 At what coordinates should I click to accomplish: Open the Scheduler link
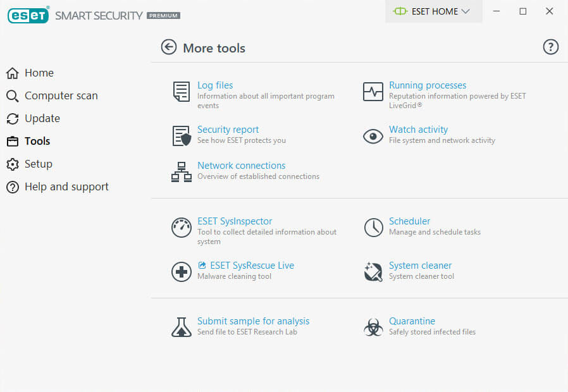[x=410, y=221]
